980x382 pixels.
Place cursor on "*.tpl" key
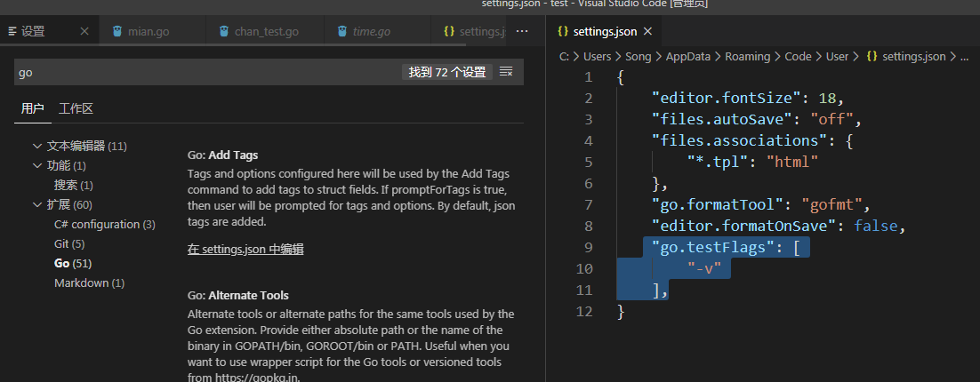[718, 163]
